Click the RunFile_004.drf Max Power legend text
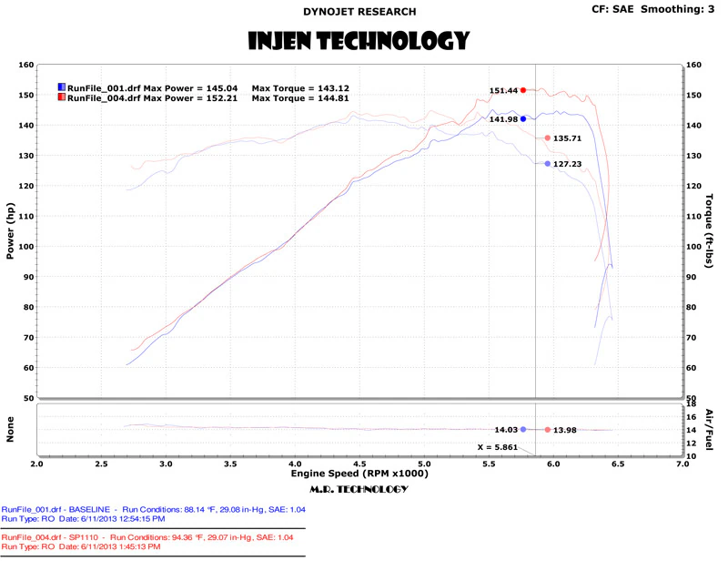Viewport: 728px width, 561px height. click(x=152, y=98)
